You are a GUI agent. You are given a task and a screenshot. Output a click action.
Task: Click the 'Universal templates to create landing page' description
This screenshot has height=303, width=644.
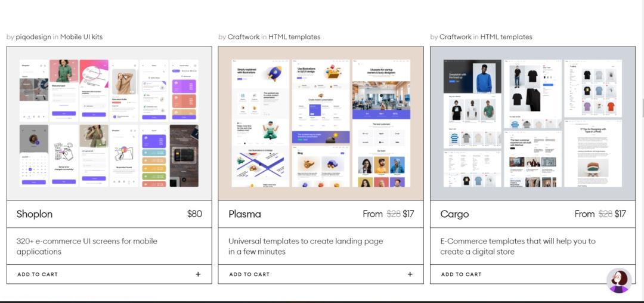[305, 246]
